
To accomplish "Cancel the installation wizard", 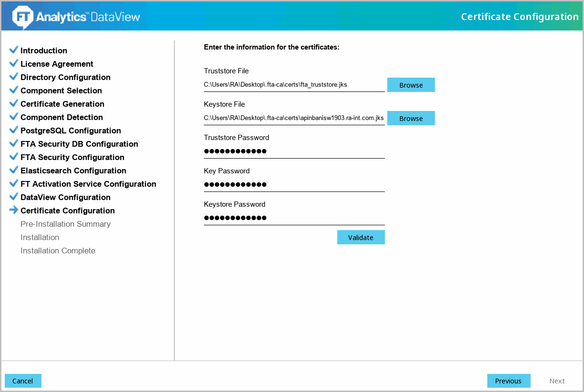I will [x=23, y=381].
